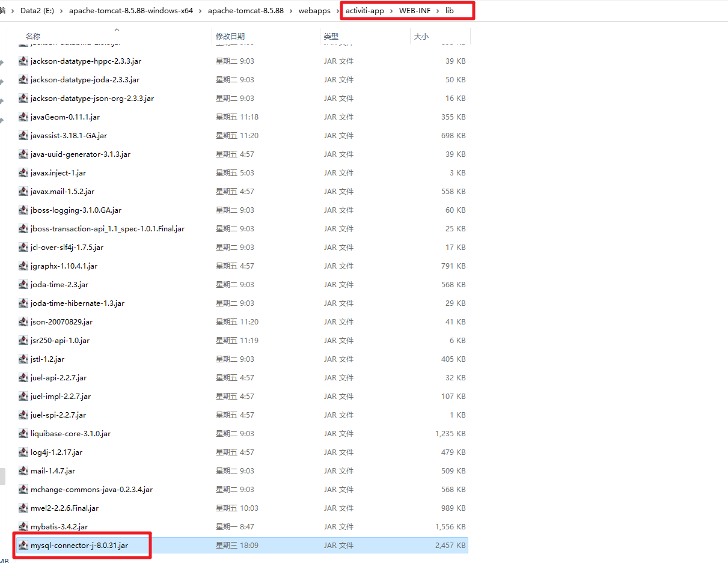This screenshot has width=728, height=563.
Task: Select the file name mybatis-3.4.2.jar
Action: pos(59,527)
